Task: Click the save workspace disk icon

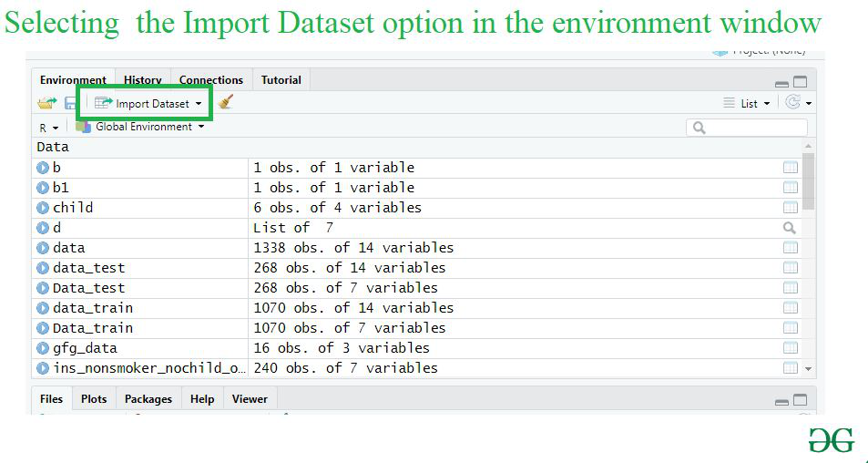Action: pos(70,104)
